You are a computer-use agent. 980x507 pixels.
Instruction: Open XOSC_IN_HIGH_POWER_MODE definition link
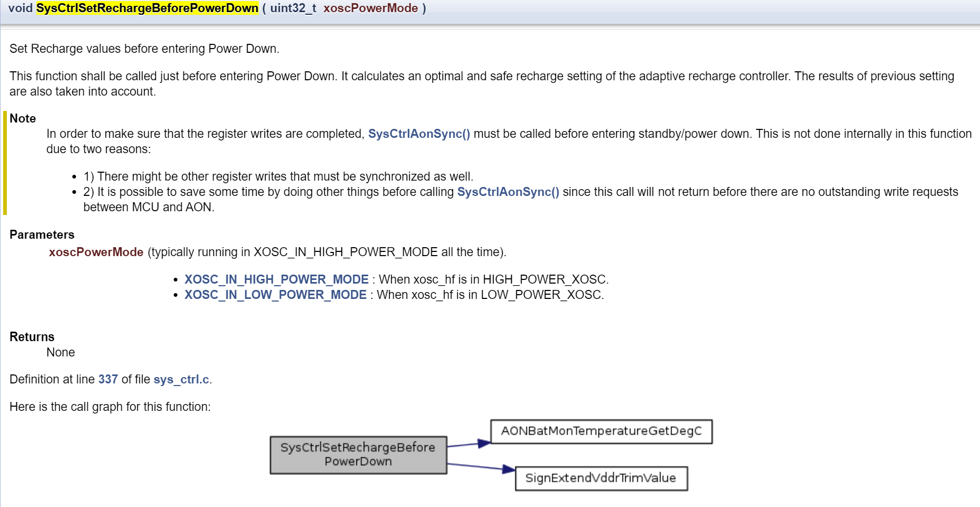[277, 279]
